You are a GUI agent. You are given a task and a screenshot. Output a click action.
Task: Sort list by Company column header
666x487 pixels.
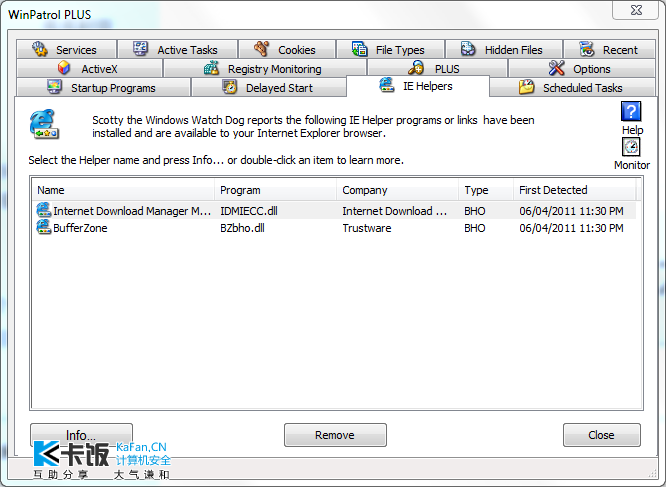point(398,190)
